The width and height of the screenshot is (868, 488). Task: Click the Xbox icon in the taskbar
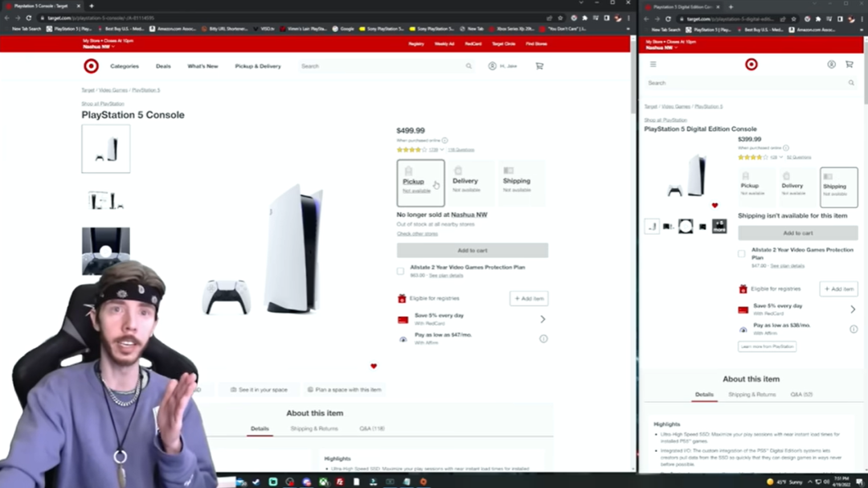click(323, 482)
